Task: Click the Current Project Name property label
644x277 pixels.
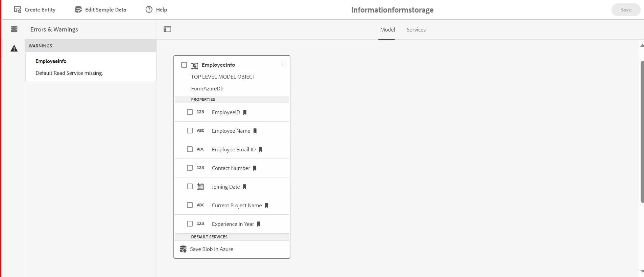Action: pos(237,205)
